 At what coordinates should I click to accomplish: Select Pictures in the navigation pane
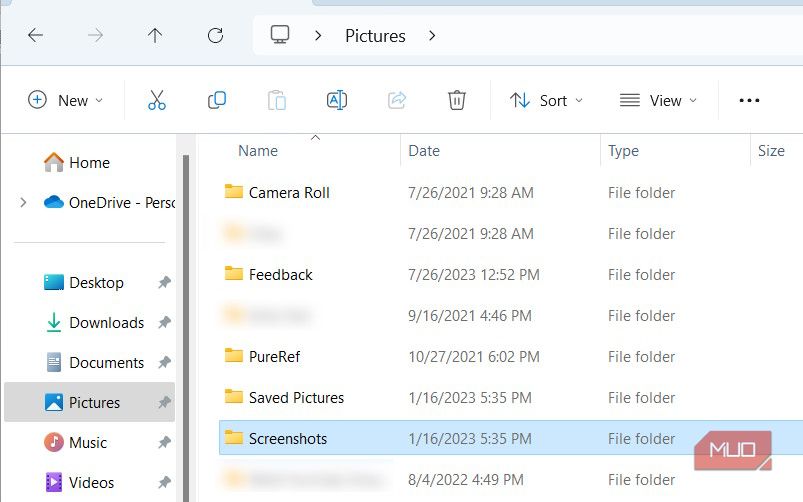coord(90,402)
